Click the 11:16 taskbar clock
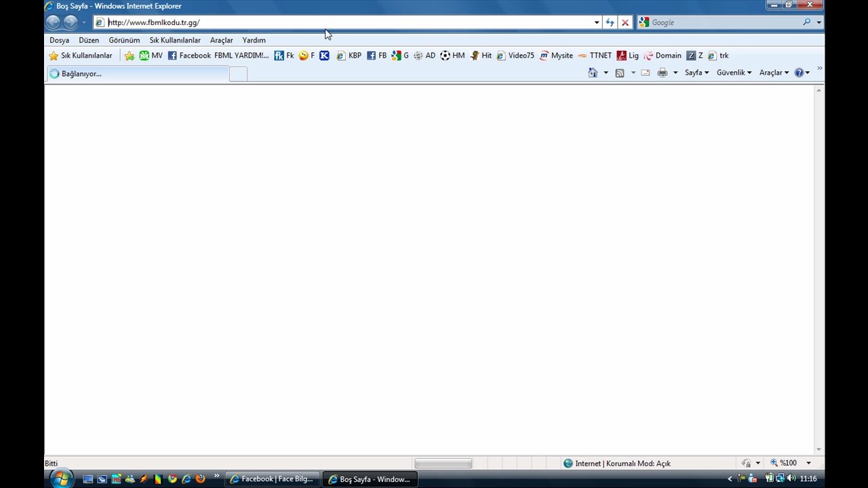This screenshot has width=868, height=488. point(808,479)
